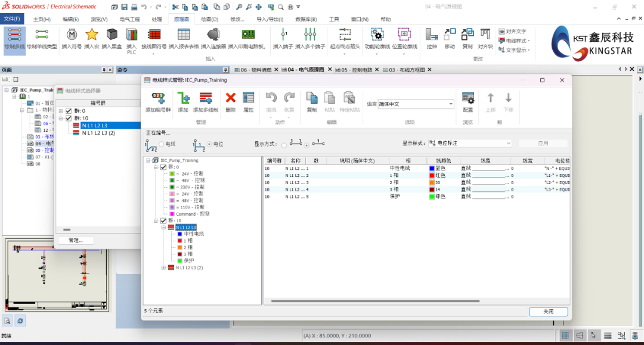Click the 起点终点箭头 arrows icon
Viewport: 644px width, 345px height.
point(345,35)
